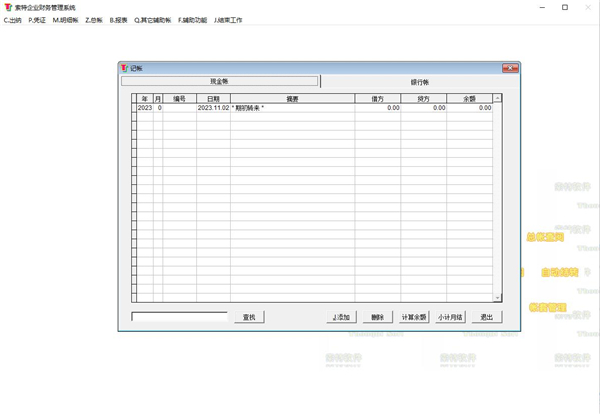Switch to the 银行帐 tab

point(420,82)
